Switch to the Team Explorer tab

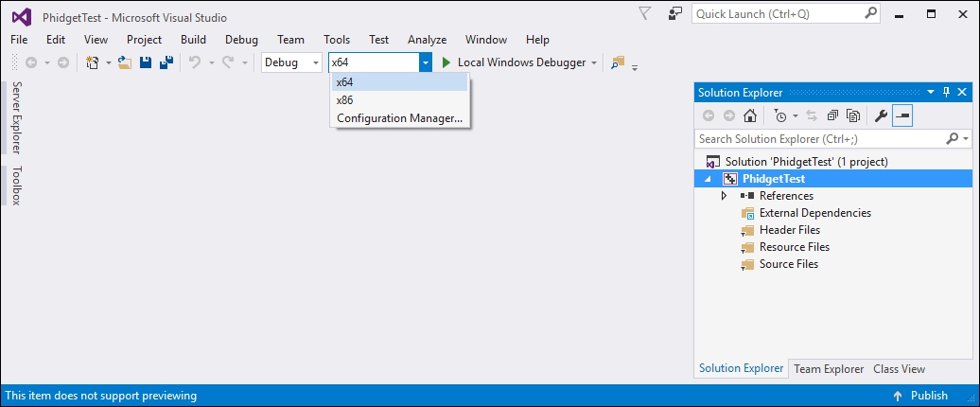(x=829, y=369)
